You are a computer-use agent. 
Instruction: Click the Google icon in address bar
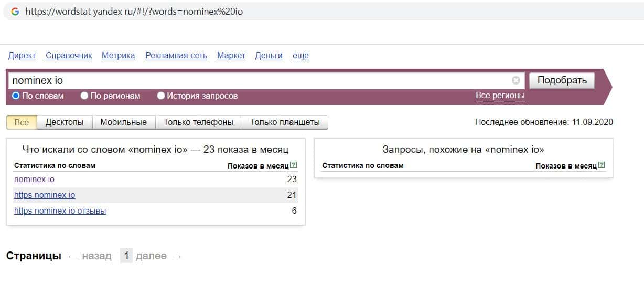tap(15, 12)
